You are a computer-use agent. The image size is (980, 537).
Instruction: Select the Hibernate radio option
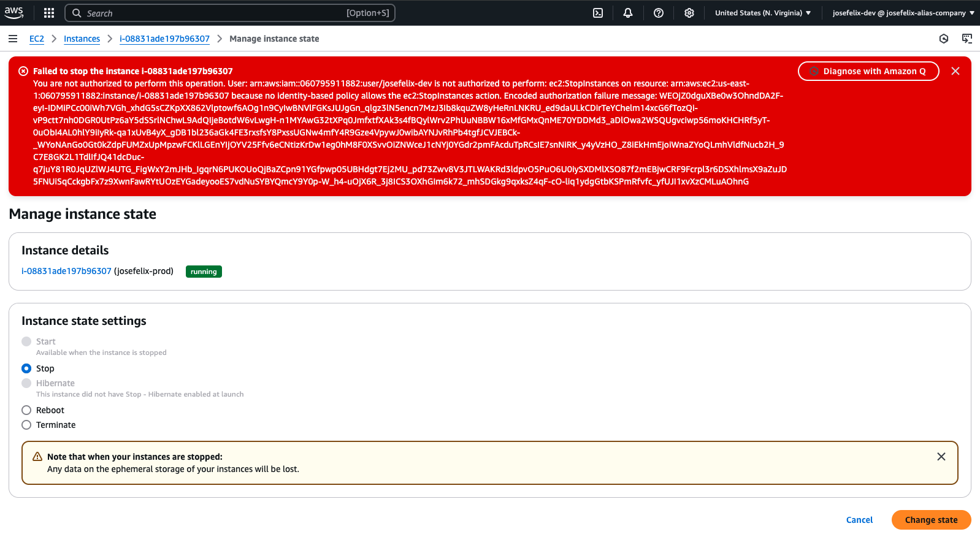26,383
